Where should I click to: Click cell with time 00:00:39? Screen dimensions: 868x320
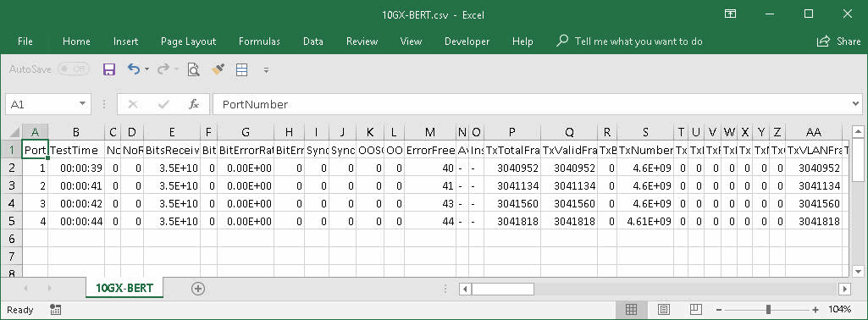click(76, 168)
